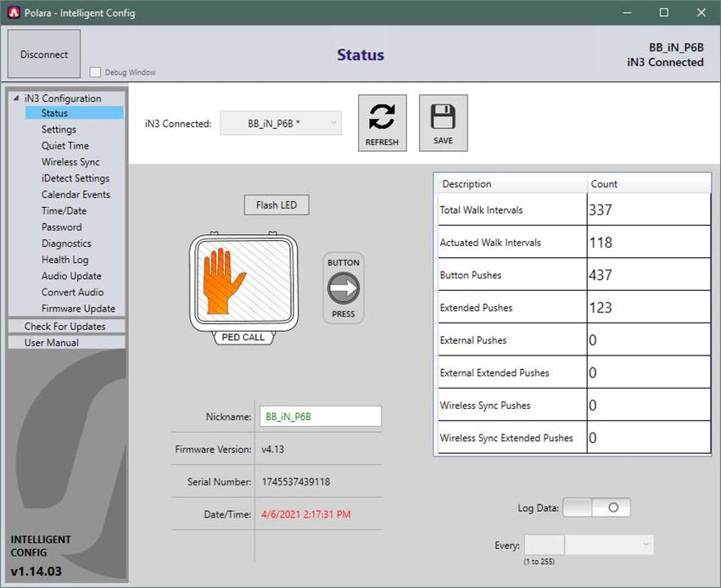
Task: Click the Count column header
Action: pos(648,183)
